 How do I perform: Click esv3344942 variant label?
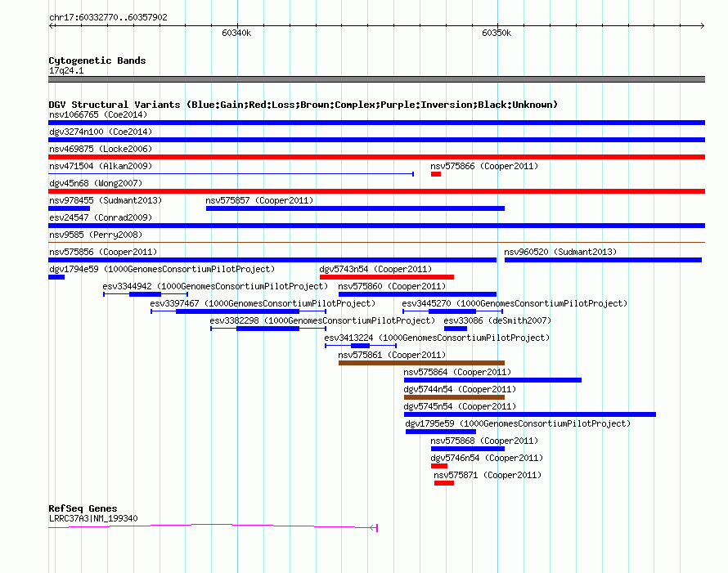click(x=215, y=286)
